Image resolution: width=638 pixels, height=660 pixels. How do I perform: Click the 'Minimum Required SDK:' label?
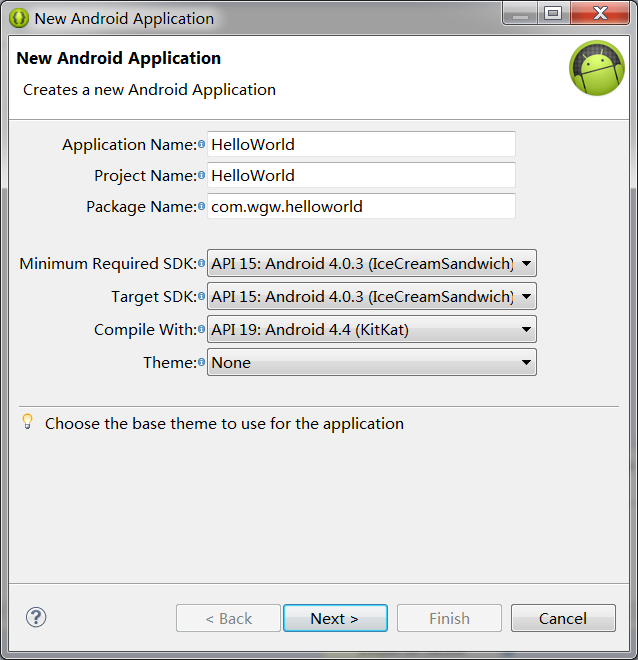[x=108, y=263]
